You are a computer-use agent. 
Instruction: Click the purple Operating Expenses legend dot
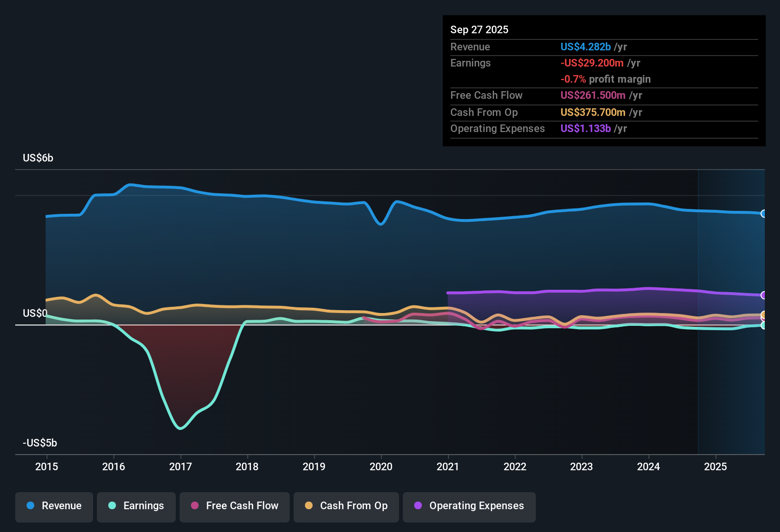[418, 506]
